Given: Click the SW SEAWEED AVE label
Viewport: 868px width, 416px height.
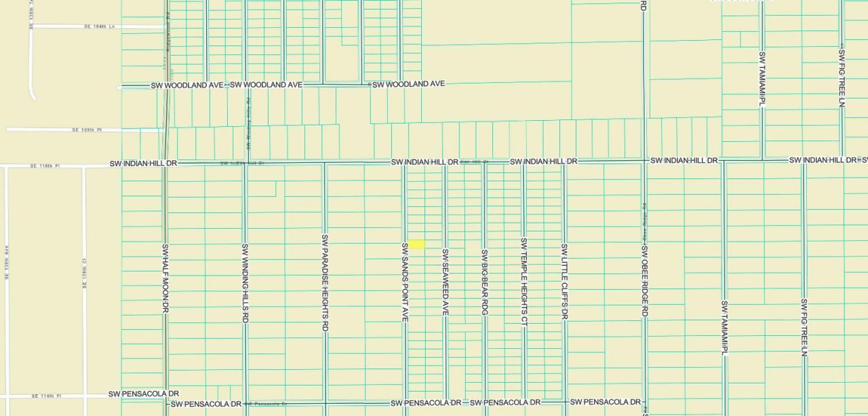Looking at the screenshot, I should pos(445,282).
